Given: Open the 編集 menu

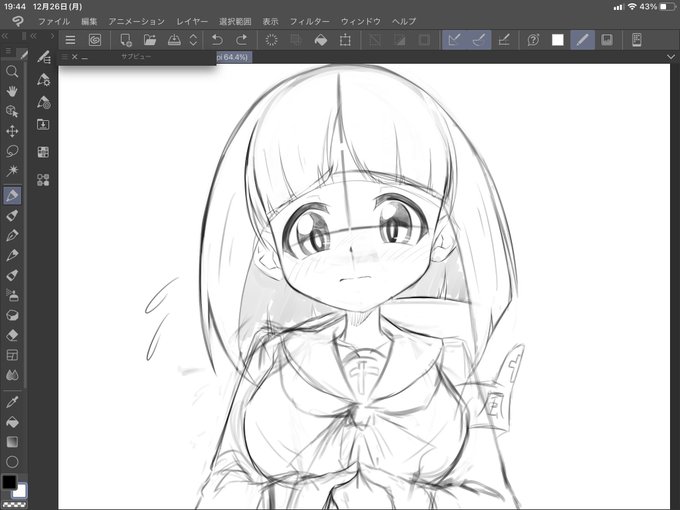Looking at the screenshot, I should click(x=89, y=21).
